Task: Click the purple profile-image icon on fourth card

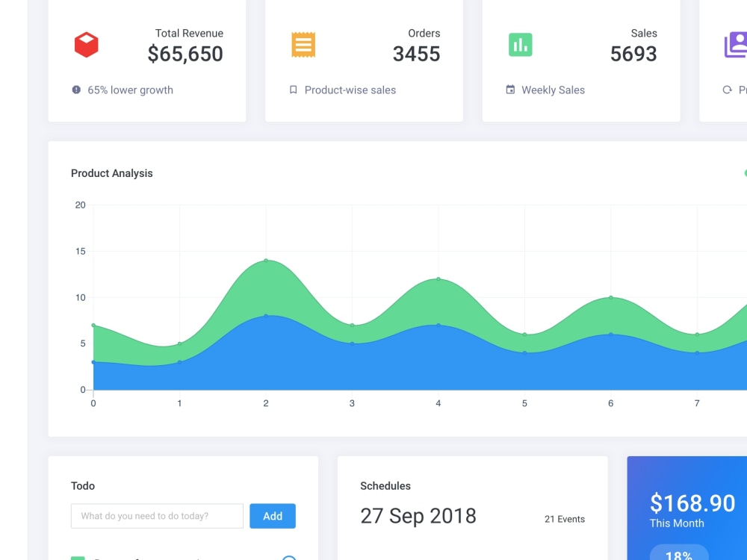Action: click(x=736, y=46)
